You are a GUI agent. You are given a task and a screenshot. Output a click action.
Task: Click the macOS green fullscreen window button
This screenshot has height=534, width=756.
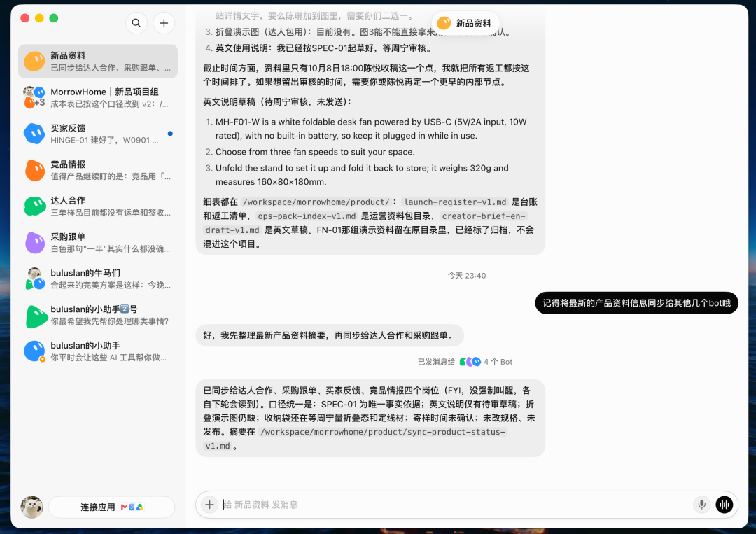tap(54, 17)
